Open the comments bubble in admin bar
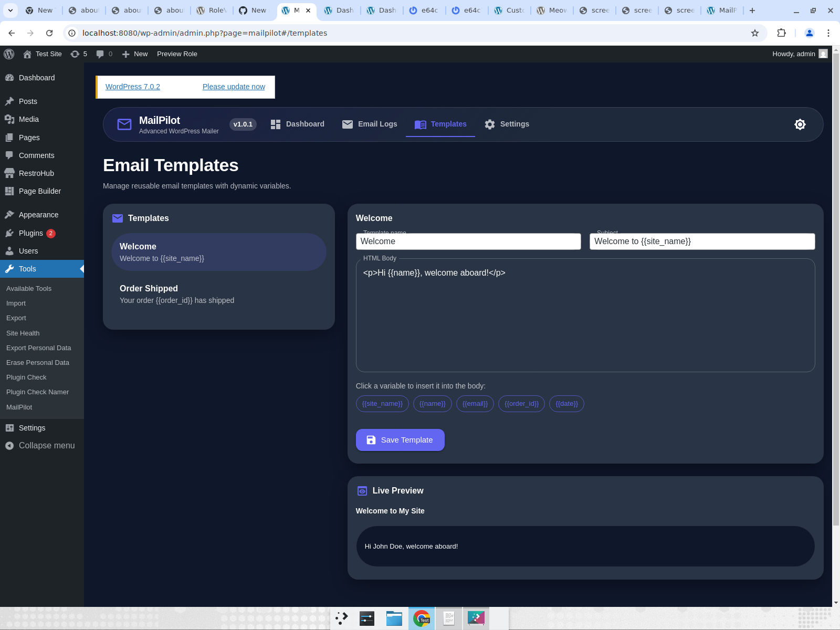The width and height of the screenshot is (840, 630). 104,54
